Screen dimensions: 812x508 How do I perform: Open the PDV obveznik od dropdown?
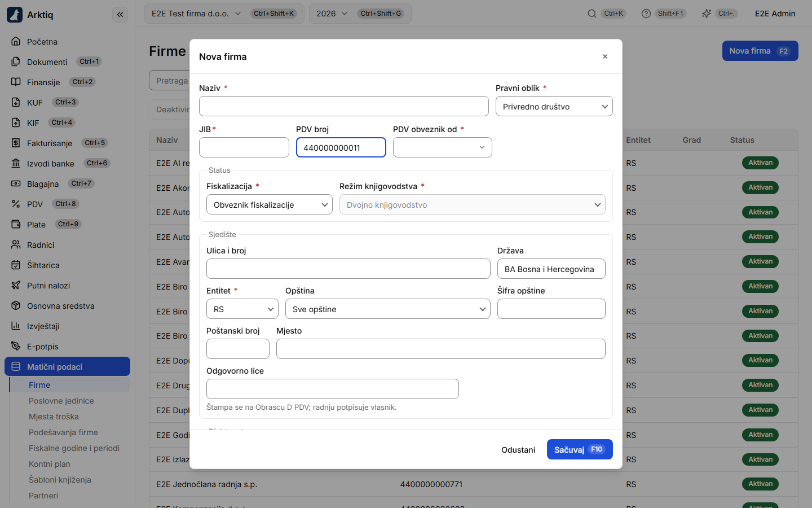point(443,147)
